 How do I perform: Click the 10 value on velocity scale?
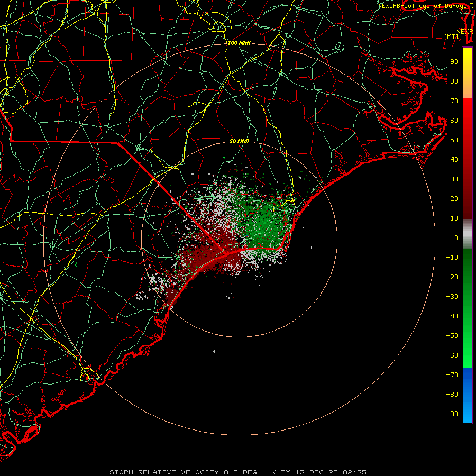tap(454, 218)
